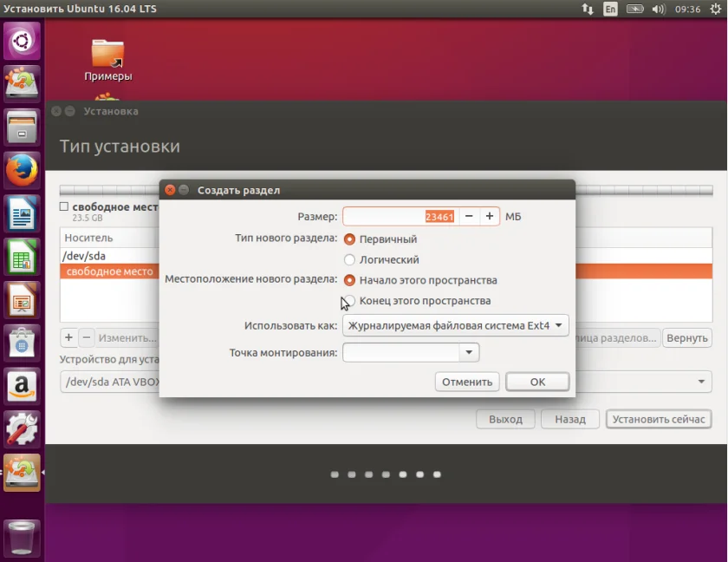Toggle the свободное место checkbox
Screen dimensions: 728x562
64,206
